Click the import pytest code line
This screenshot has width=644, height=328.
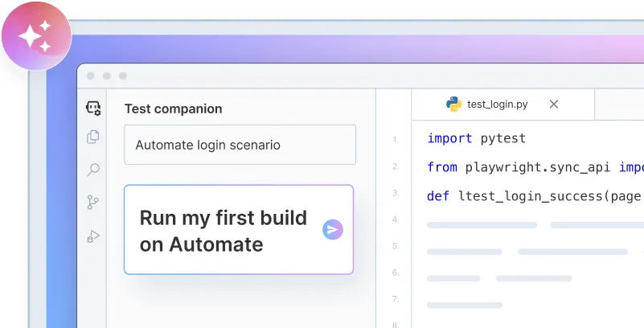pyautogui.click(x=477, y=139)
